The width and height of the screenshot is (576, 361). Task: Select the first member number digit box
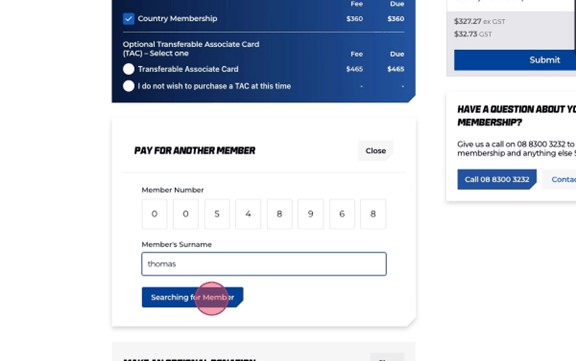(x=154, y=214)
